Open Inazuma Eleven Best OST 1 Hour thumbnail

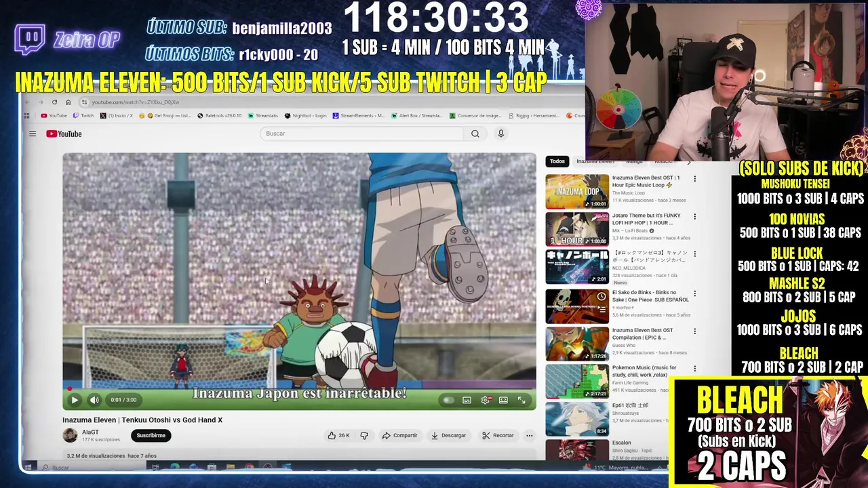click(577, 192)
